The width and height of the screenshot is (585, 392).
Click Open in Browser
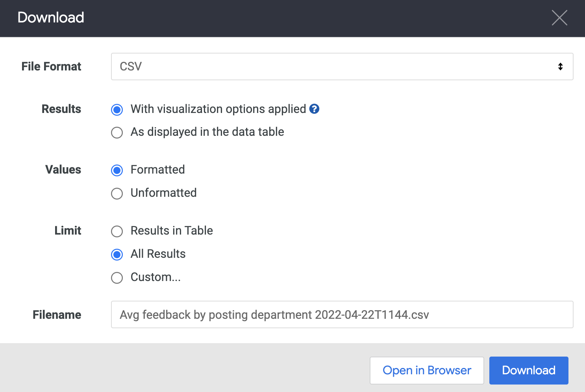[x=427, y=370]
